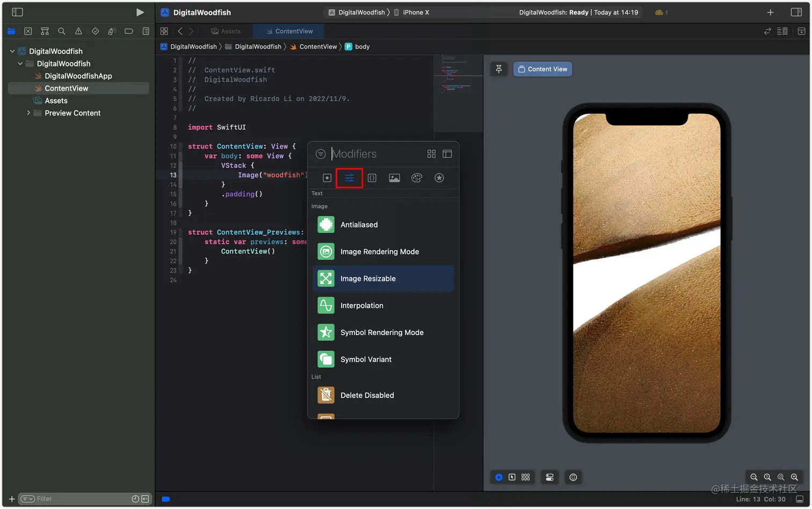
Task: Collapse the DigitalWoodfish group folder
Action: coord(20,63)
